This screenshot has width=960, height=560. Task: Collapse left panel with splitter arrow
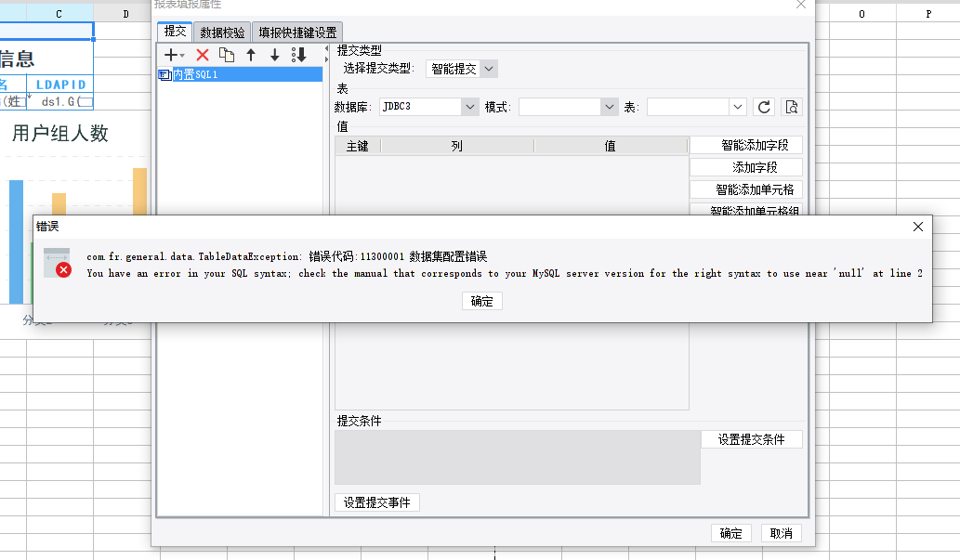click(326, 48)
